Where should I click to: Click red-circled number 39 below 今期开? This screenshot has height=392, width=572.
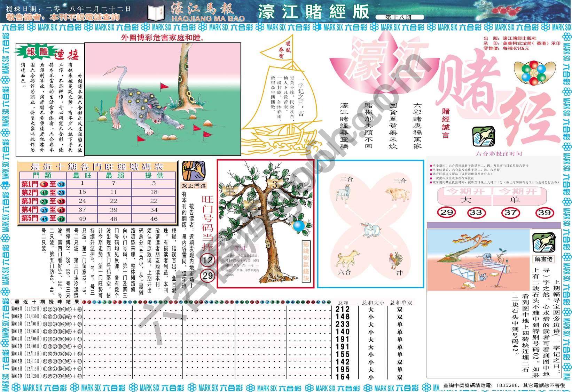pos(545,213)
